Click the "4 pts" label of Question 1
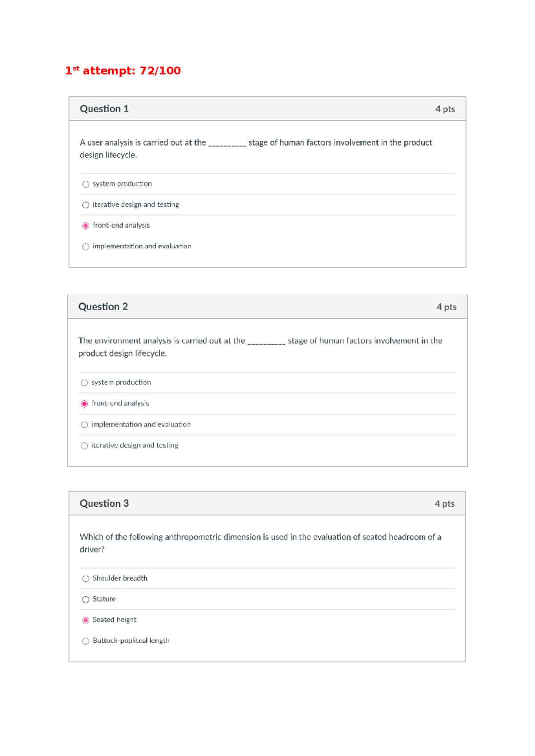The height and width of the screenshot is (756, 535). 445,109
